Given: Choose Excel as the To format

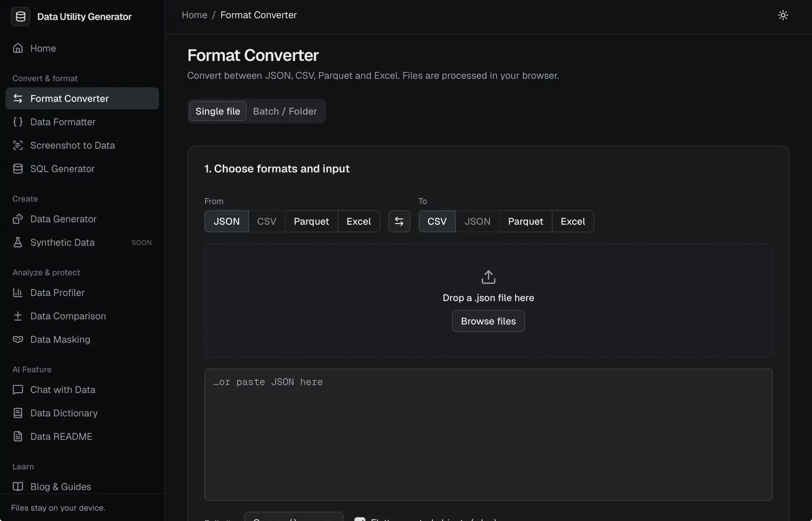Looking at the screenshot, I should [573, 221].
